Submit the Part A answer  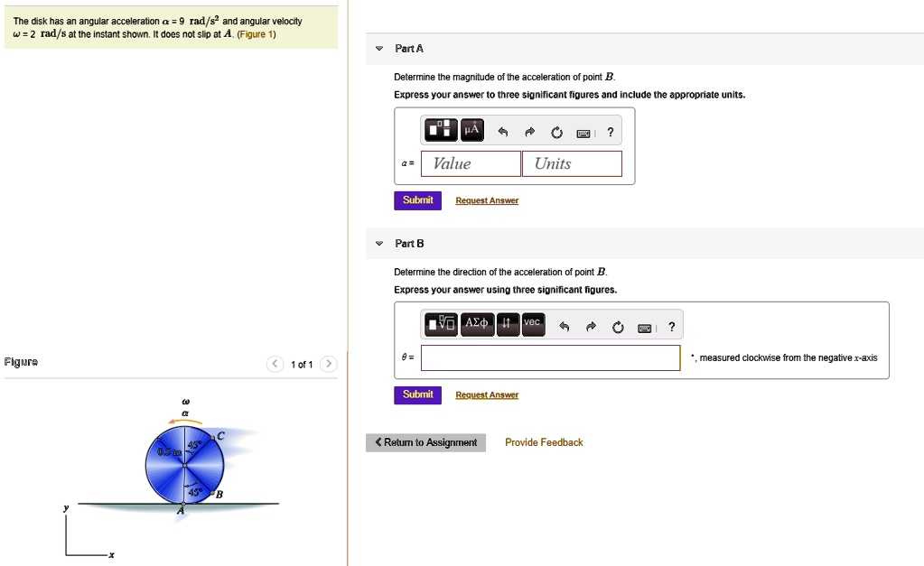pyautogui.click(x=417, y=199)
